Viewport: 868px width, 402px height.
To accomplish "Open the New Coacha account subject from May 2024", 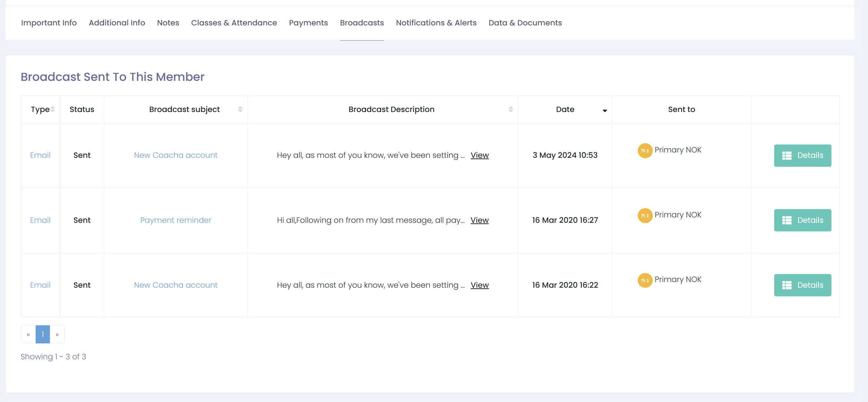I will coord(176,155).
